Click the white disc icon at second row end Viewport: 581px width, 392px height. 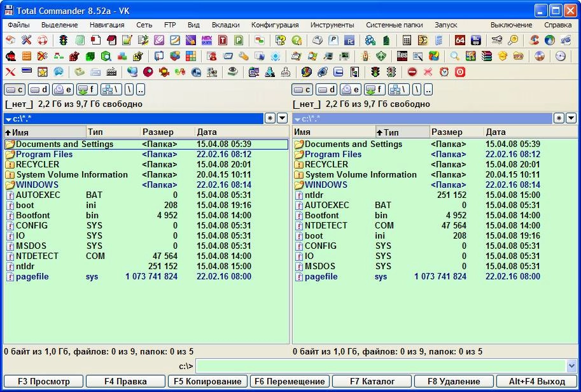(x=561, y=56)
